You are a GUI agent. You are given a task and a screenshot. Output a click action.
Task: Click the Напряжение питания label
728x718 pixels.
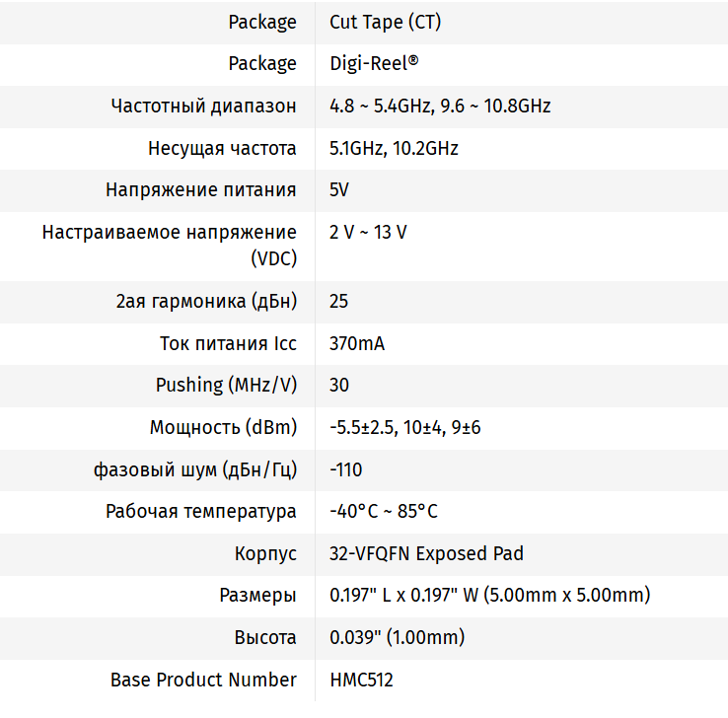pos(201,190)
